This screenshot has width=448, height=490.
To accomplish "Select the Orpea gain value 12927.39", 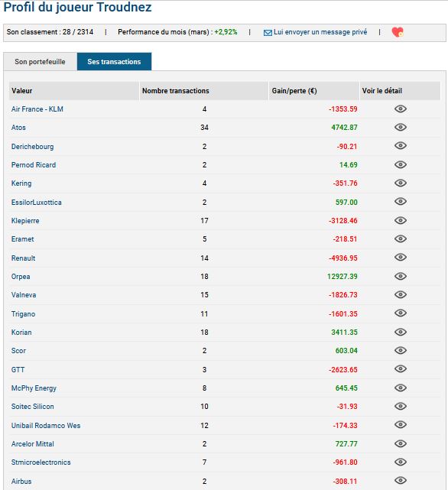I will pyautogui.click(x=342, y=277).
